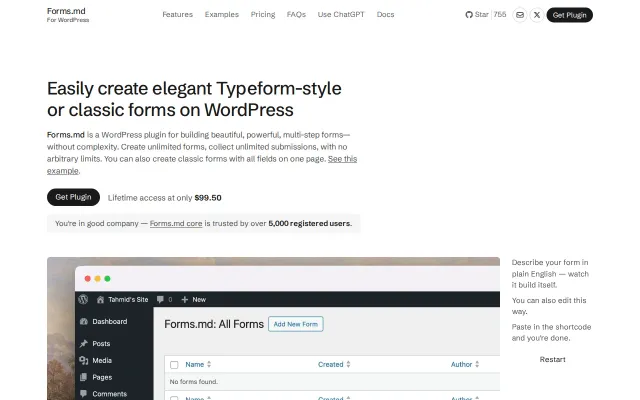This screenshot has width=640, height=400.
Task: Click the home icon beside Tahmid's Site
Action: click(100, 300)
